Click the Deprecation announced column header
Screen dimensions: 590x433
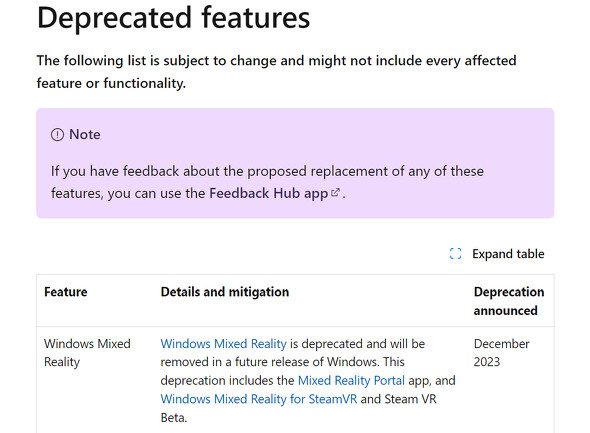click(509, 301)
